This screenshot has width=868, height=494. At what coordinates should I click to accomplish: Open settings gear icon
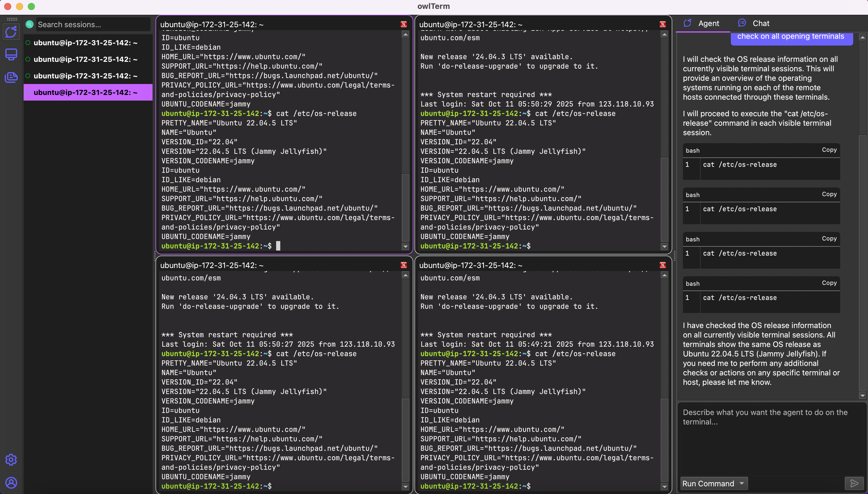coord(11,459)
